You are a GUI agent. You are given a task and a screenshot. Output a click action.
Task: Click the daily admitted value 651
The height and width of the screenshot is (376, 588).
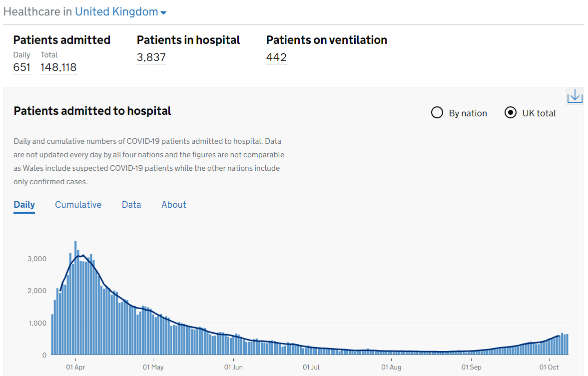21,67
